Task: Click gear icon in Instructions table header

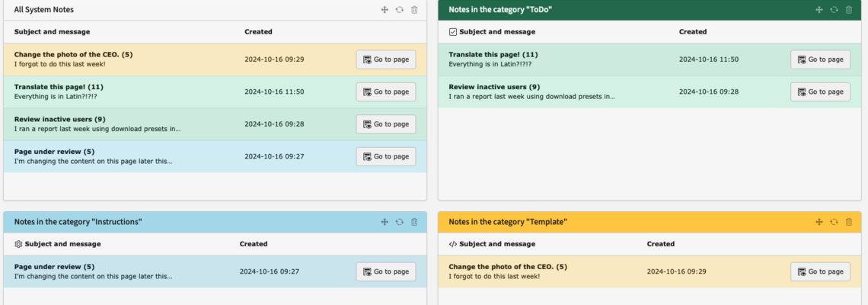Action: click(18, 244)
